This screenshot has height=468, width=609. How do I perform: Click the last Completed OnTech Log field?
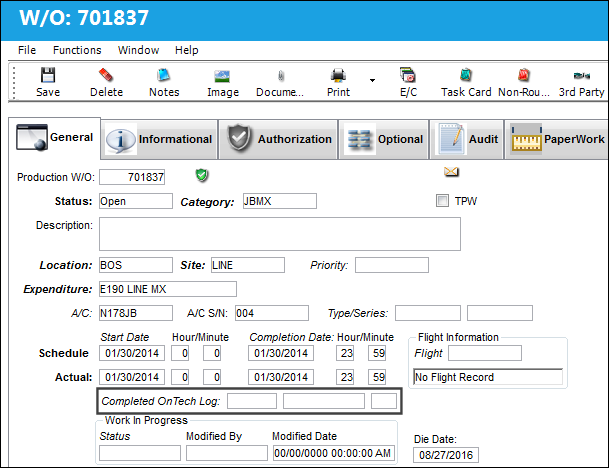(x=384, y=401)
